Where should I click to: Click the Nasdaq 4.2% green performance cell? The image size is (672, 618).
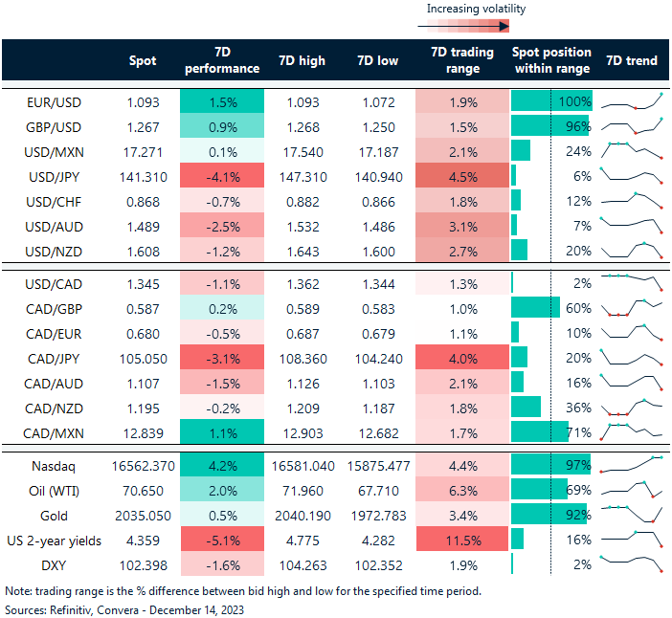221,464
